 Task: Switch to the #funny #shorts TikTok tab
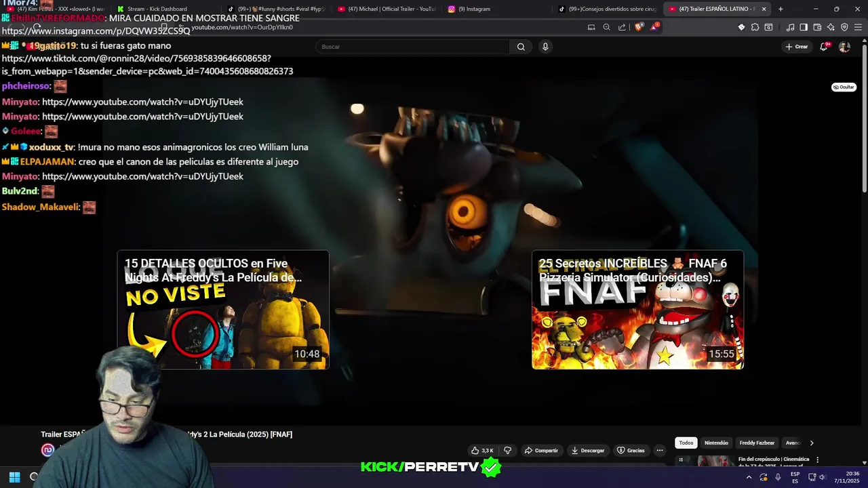tap(276, 9)
